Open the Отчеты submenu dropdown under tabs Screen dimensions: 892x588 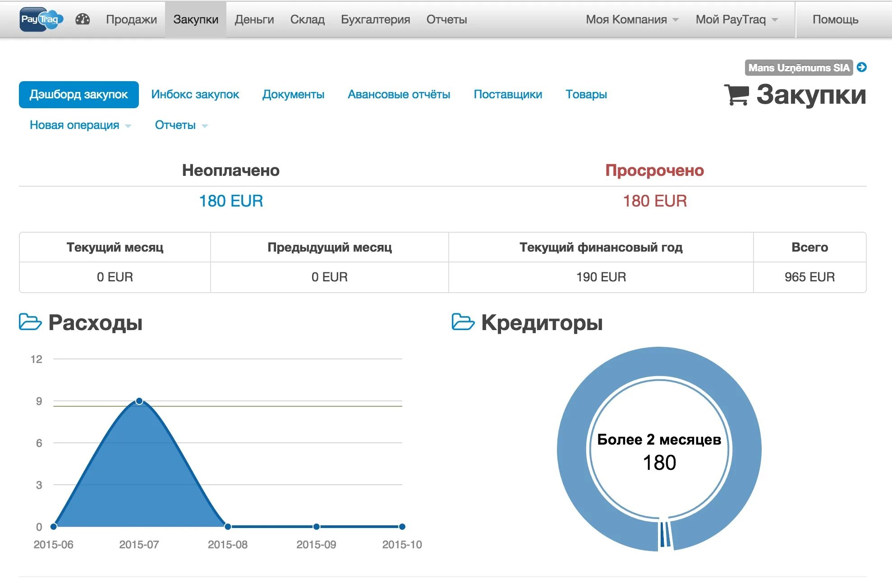coord(181,125)
